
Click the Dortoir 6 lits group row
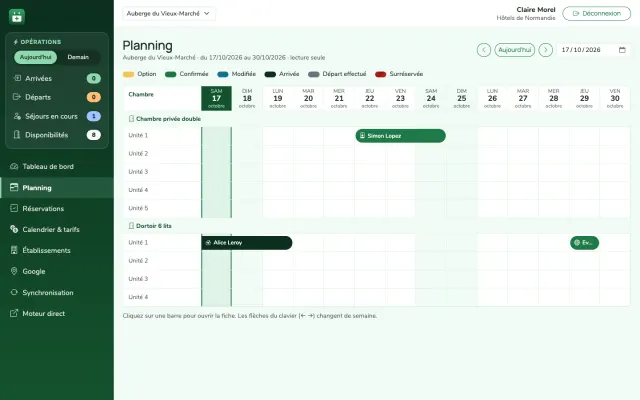[377, 226]
